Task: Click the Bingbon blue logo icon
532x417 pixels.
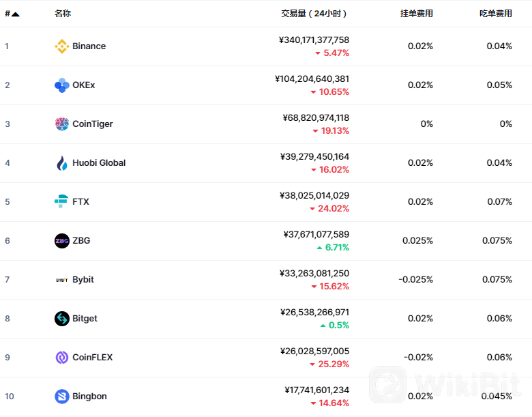Action: [61, 397]
